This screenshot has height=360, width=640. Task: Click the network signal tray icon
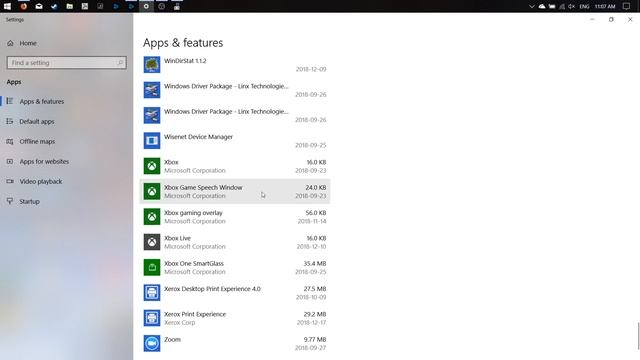pyautogui.click(x=562, y=6)
